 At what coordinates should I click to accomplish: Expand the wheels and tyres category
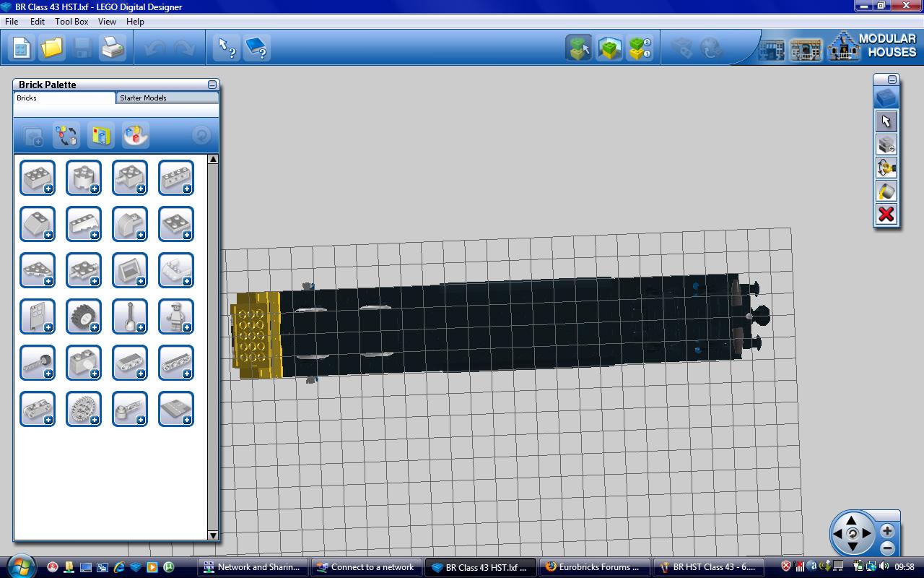pos(84,316)
